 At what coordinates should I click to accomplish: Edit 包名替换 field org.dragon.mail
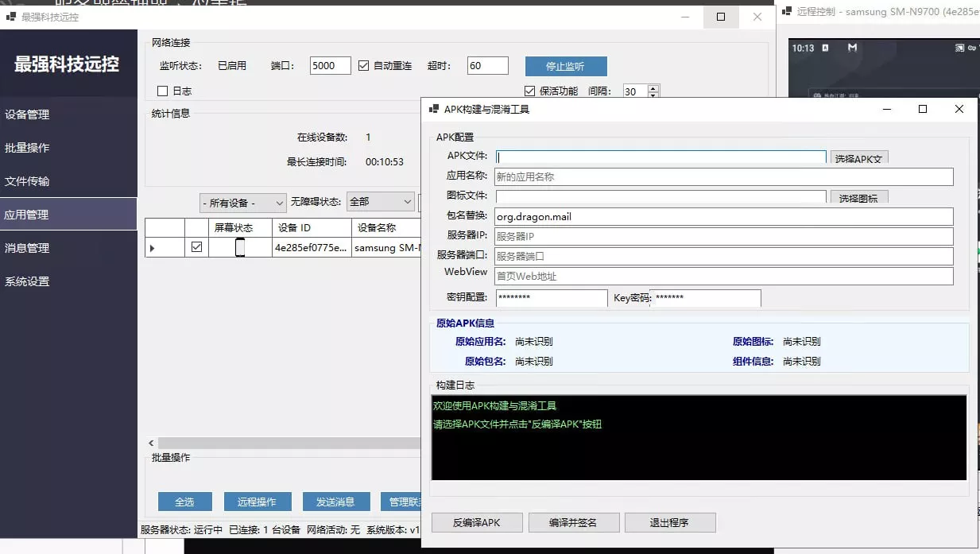(724, 216)
